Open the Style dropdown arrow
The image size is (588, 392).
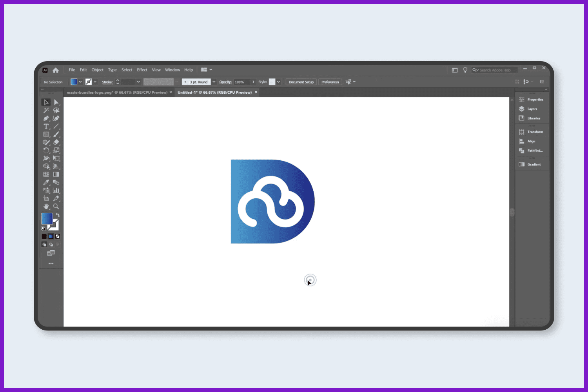point(278,82)
